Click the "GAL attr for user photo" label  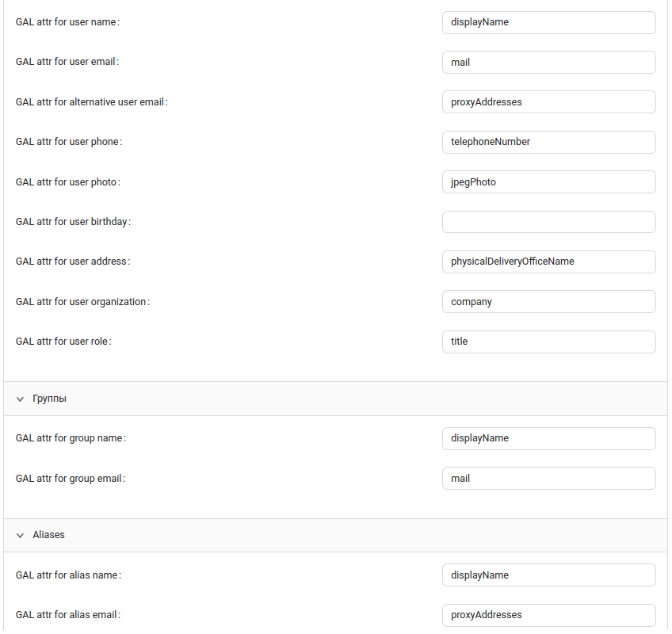tap(67, 182)
